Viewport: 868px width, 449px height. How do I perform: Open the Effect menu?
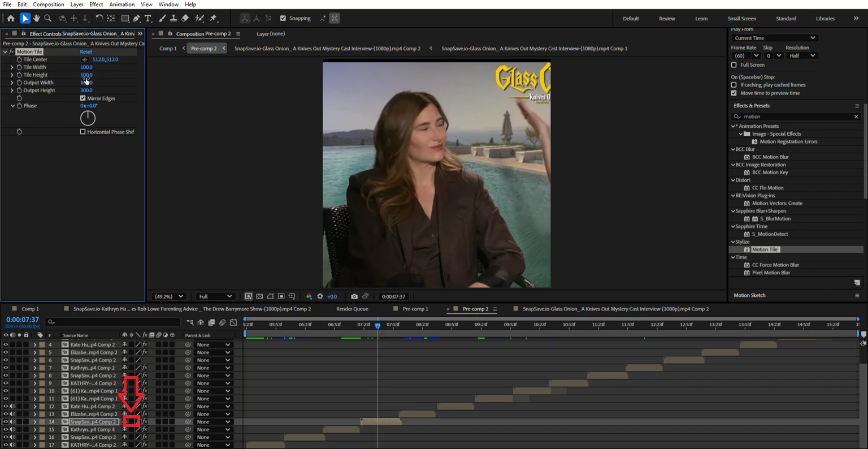pos(96,5)
